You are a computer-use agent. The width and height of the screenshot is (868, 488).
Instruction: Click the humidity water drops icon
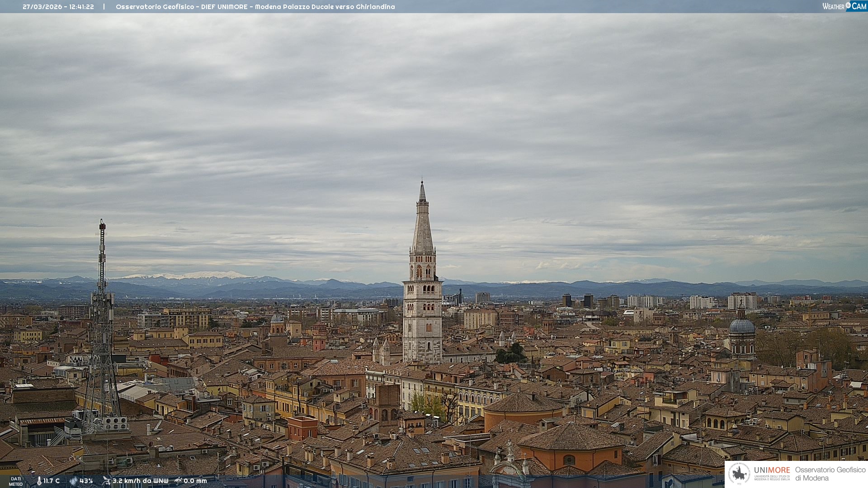pyautogui.click(x=73, y=481)
